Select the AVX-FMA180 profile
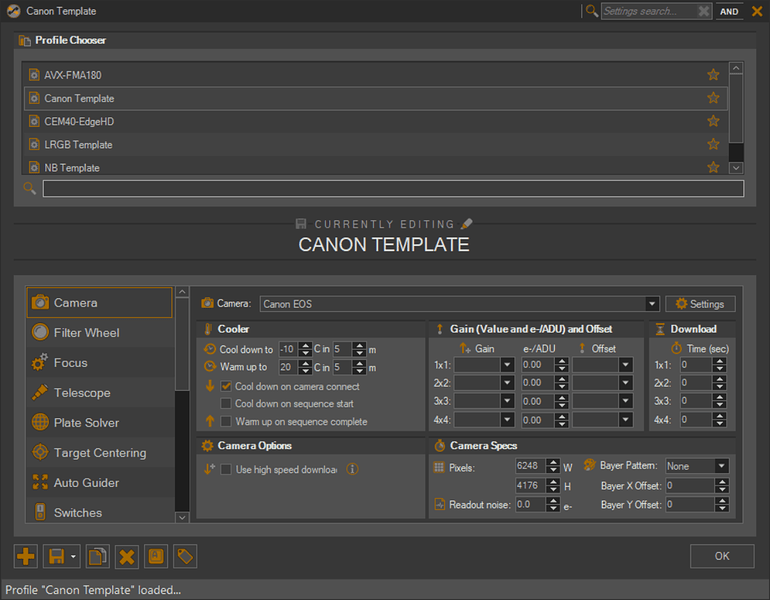 tap(376, 75)
